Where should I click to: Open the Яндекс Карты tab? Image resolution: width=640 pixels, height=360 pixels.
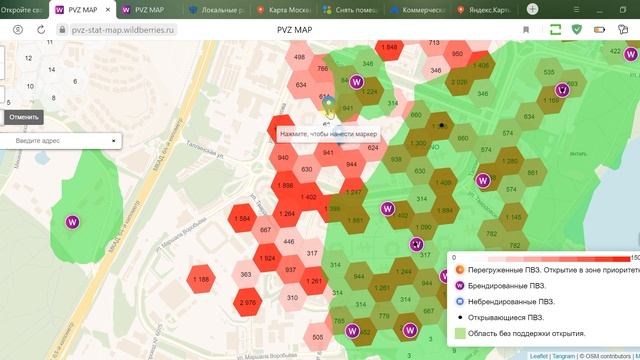pyautogui.click(x=485, y=10)
